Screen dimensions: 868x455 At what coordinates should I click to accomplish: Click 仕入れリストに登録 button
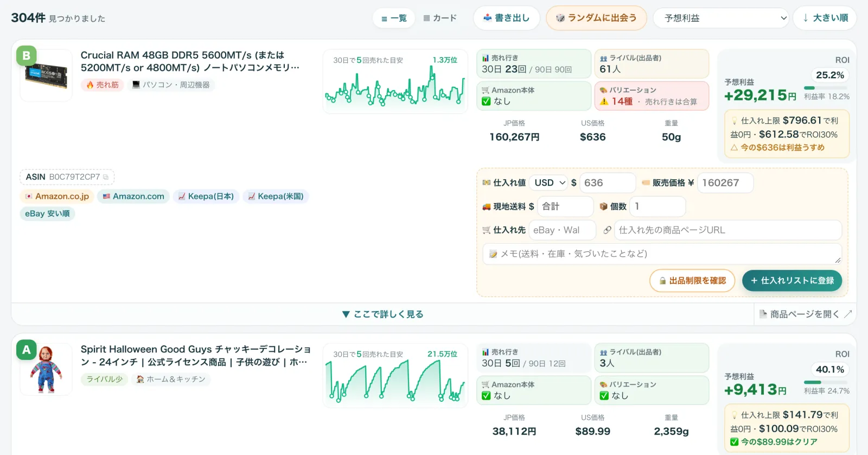click(x=792, y=281)
